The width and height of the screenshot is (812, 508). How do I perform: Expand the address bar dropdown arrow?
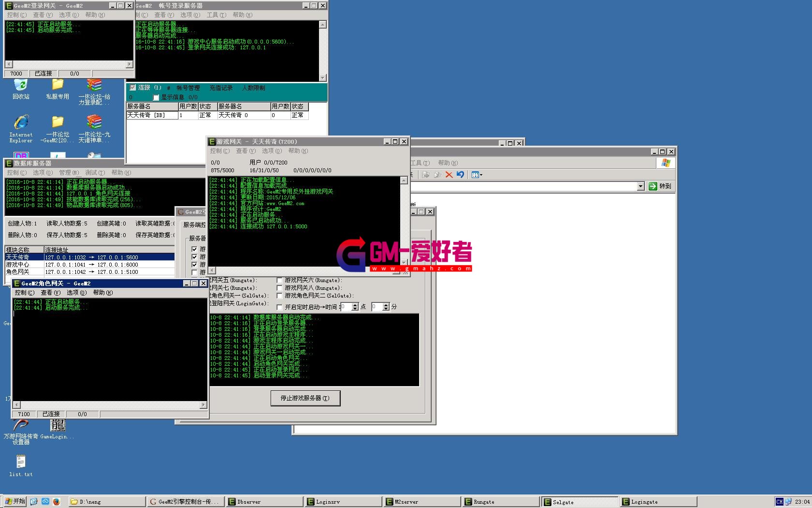[x=640, y=186]
